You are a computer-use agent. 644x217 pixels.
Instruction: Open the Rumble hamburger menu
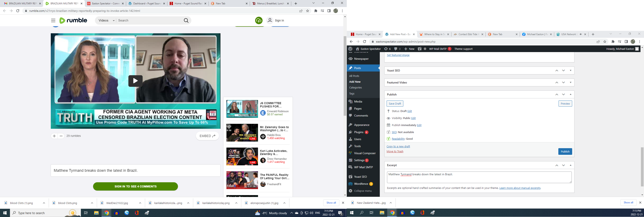coord(53,20)
